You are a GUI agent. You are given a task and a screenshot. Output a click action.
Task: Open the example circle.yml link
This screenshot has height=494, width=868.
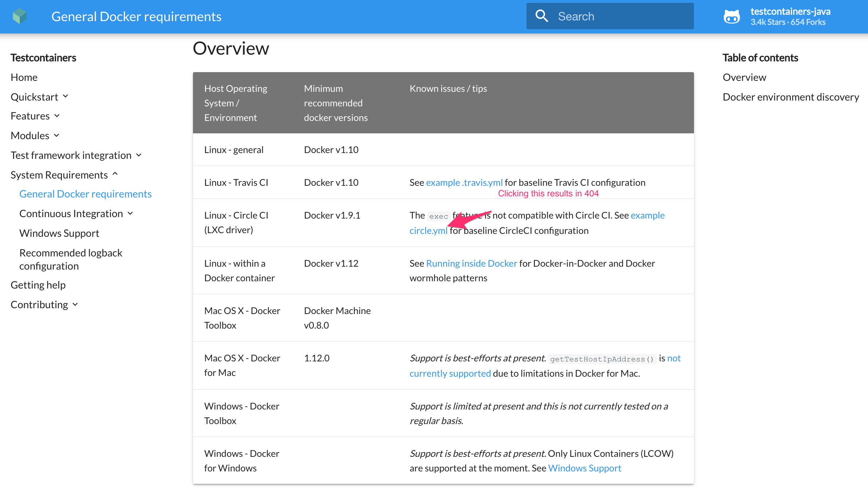click(429, 230)
